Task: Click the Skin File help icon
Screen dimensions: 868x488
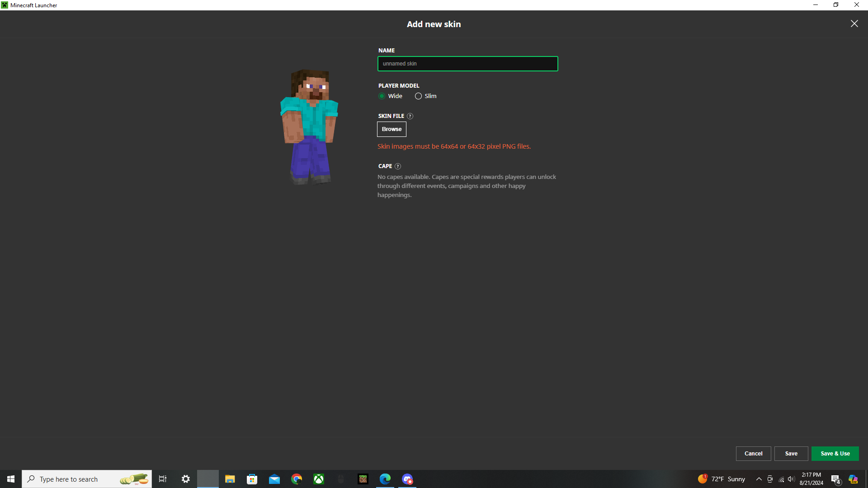Action: coord(410,116)
